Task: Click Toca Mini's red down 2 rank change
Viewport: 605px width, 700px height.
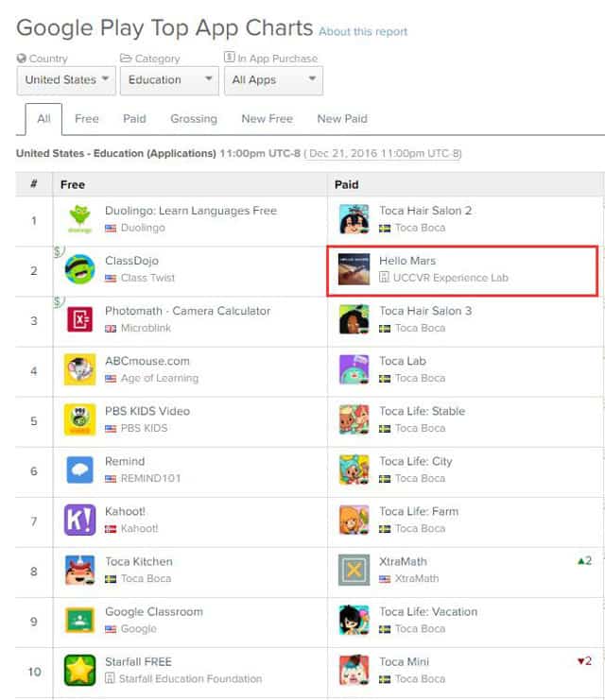Action: click(x=584, y=660)
